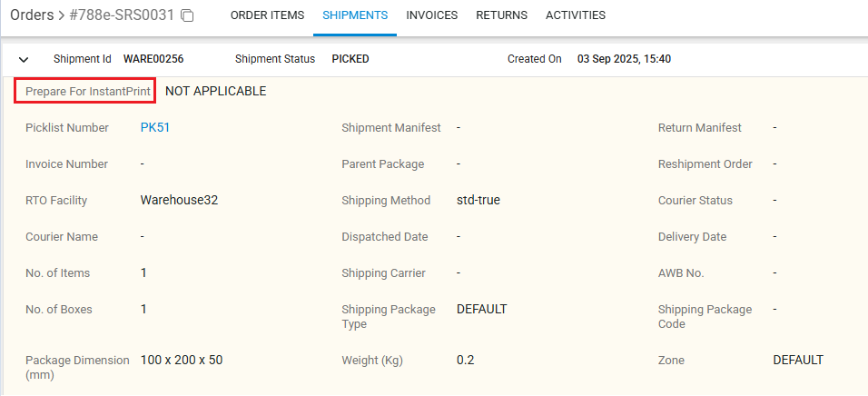868x396 pixels.
Task: Open picklist PK51 link
Action: (155, 128)
